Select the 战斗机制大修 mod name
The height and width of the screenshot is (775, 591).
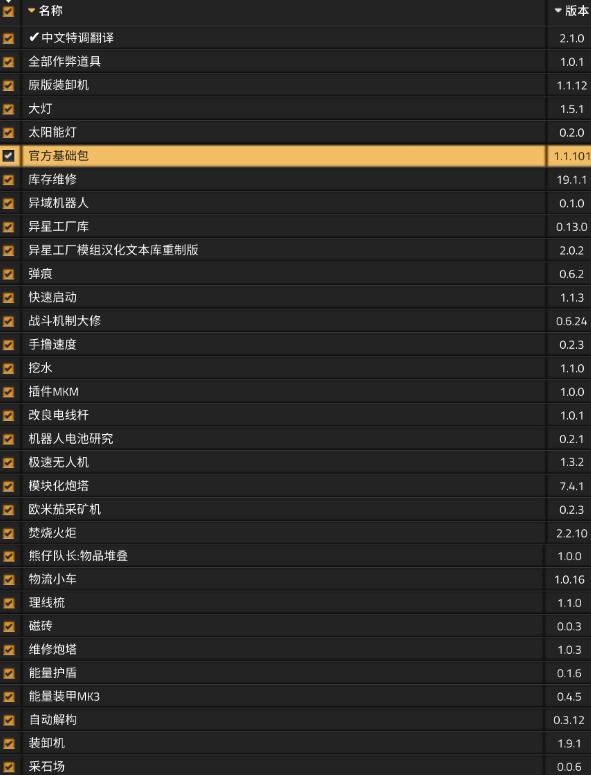pyautogui.click(x=64, y=321)
